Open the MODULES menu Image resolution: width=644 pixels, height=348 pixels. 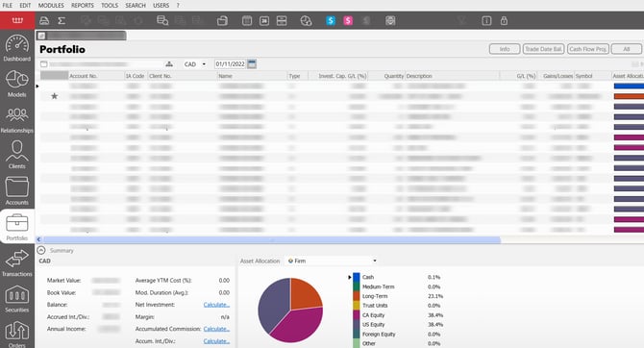tap(51, 6)
